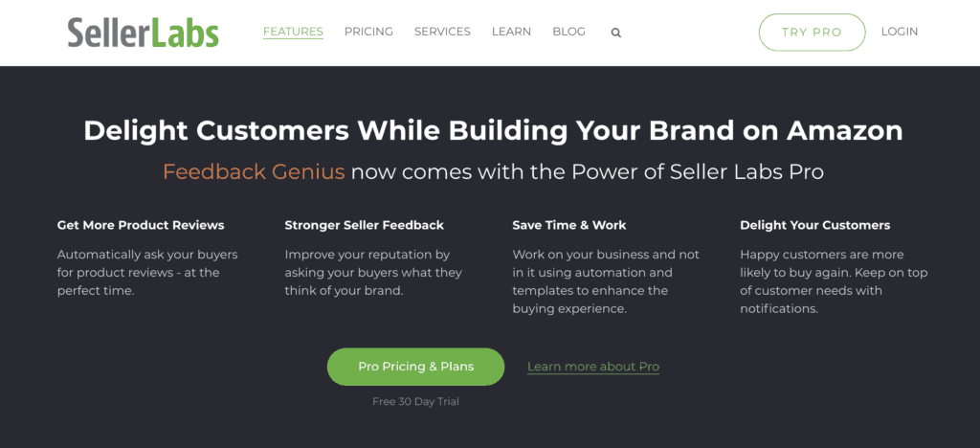Click the paragraph about automatically asking buyers
Image resolution: width=980 pixels, height=448 pixels.
tap(147, 273)
